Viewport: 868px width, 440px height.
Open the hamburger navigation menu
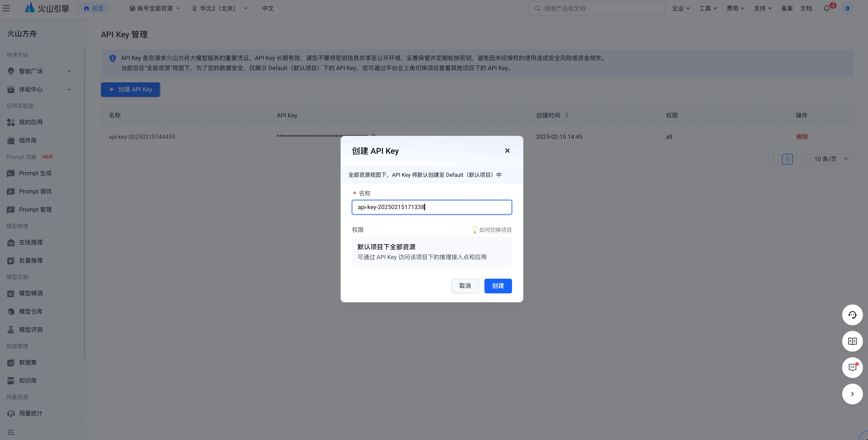coord(6,8)
